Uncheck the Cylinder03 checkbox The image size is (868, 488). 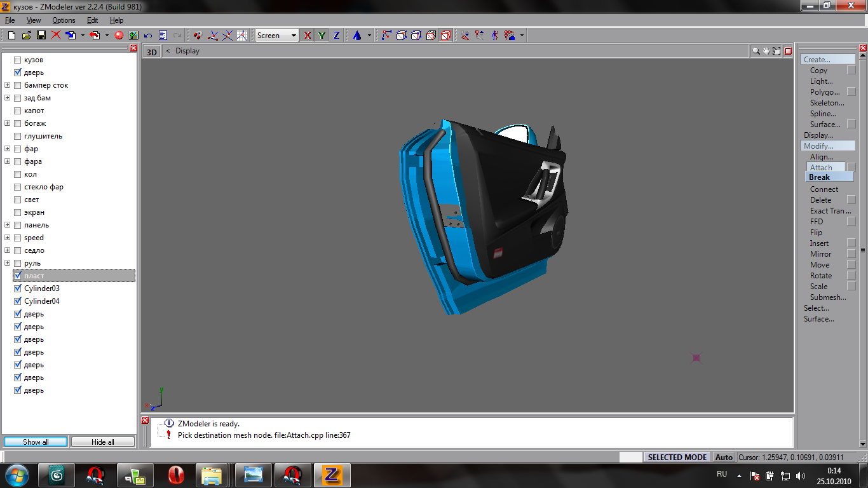(x=18, y=288)
